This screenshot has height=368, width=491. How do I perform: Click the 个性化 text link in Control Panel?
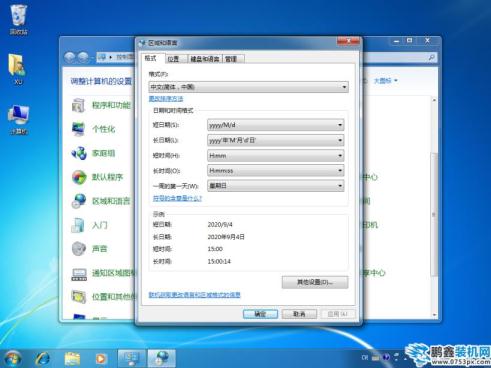[x=104, y=129]
